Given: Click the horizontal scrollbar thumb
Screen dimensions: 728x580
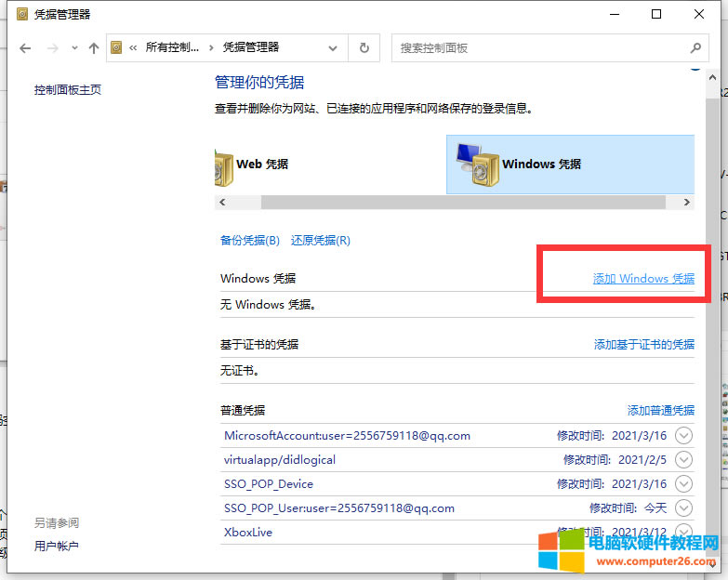Looking at the screenshot, I should pyautogui.click(x=463, y=203).
